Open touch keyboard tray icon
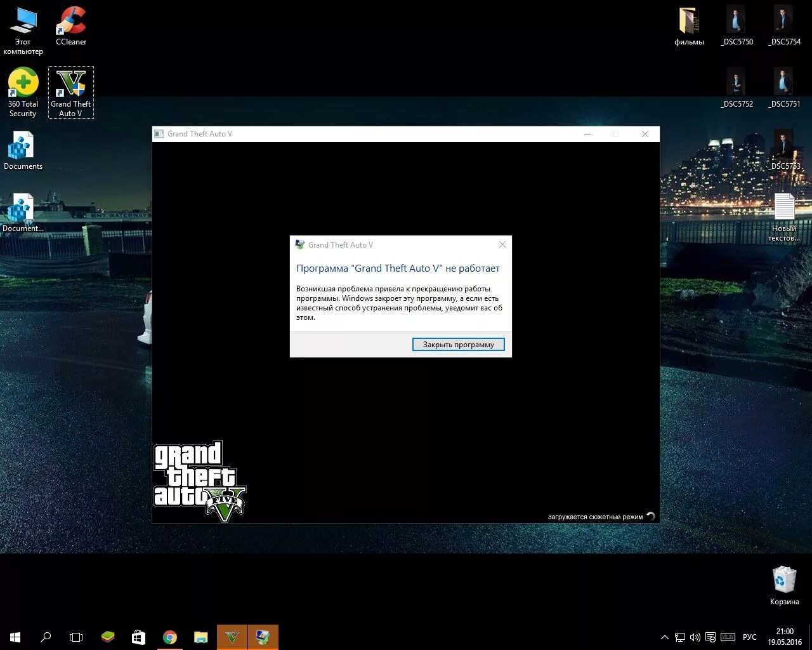Viewport: 812px width, 650px height. point(728,637)
